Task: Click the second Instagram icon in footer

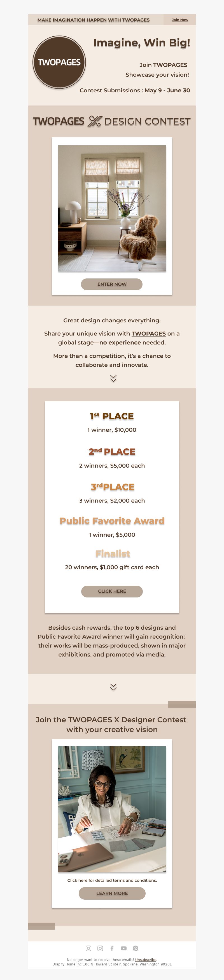Action: pos(100,948)
